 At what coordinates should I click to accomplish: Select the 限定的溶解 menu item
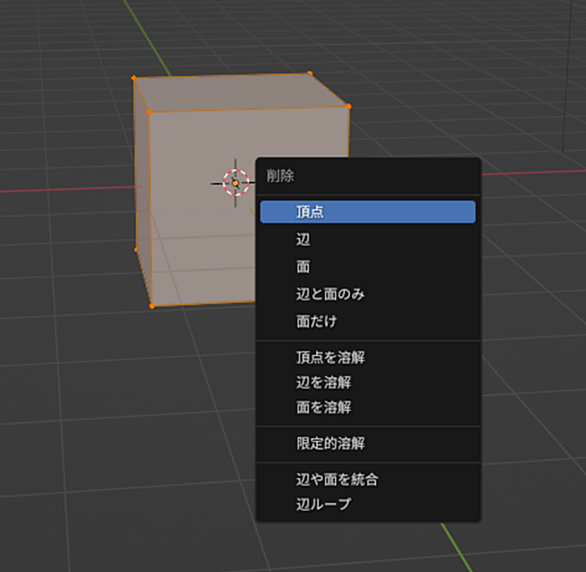[x=368, y=444]
